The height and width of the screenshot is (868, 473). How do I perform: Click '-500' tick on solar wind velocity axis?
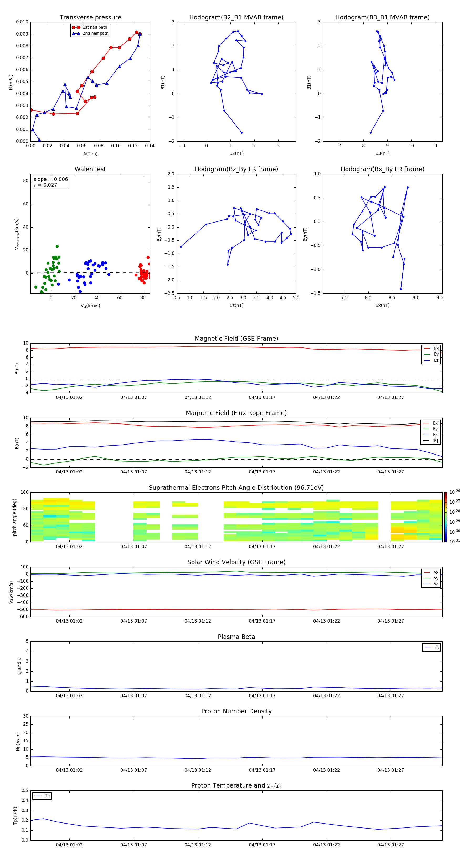point(23,609)
